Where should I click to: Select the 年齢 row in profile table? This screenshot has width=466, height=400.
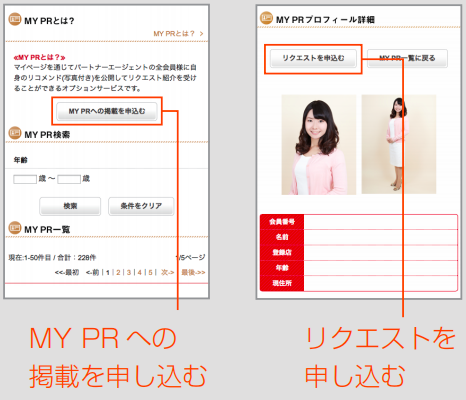[282, 268]
